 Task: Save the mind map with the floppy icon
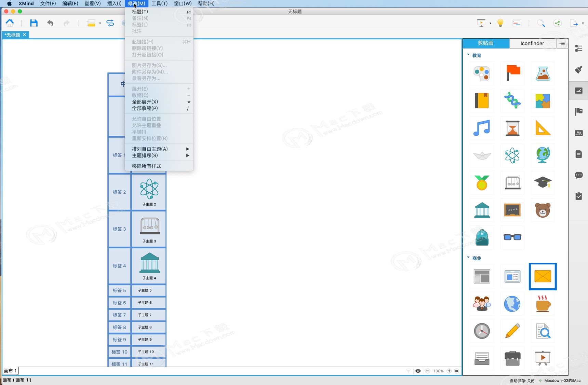pos(34,23)
